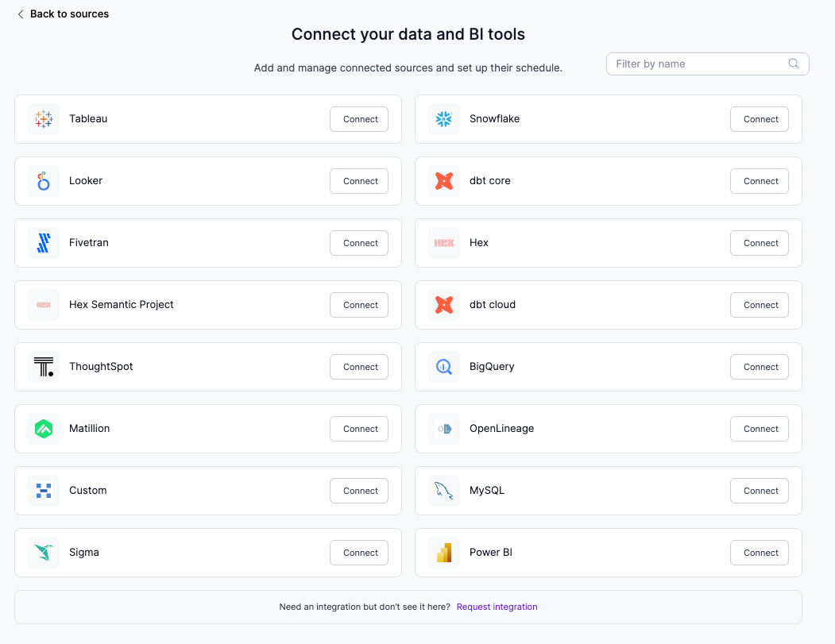Click the search magnifier icon in filter box

click(793, 64)
